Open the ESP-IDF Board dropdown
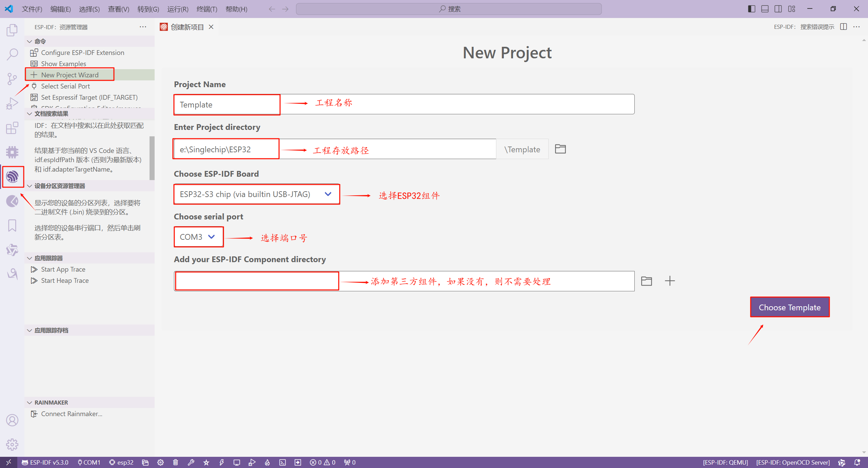This screenshot has height=468, width=868. pyautogui.click(x=256, y=194)
